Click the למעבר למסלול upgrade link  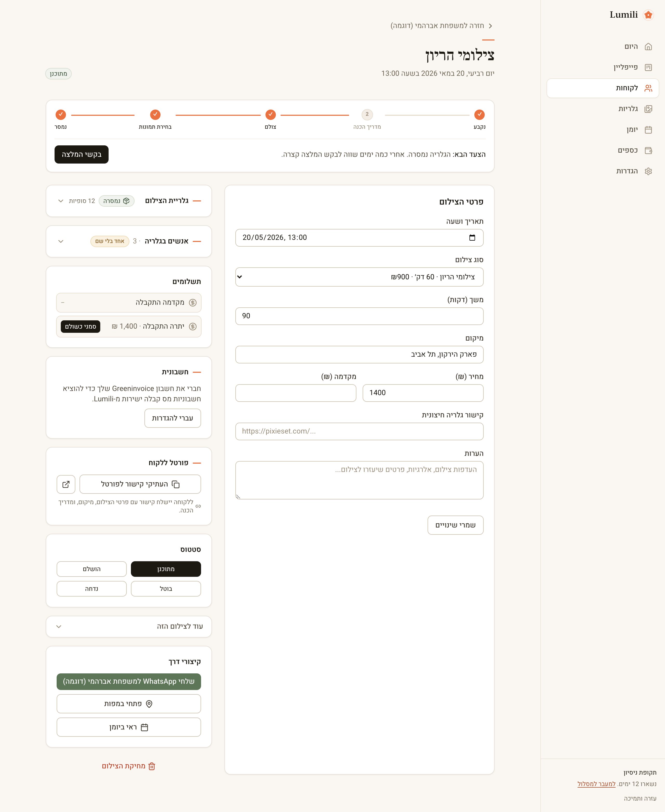pyautogui.click(x=596, y=784)
